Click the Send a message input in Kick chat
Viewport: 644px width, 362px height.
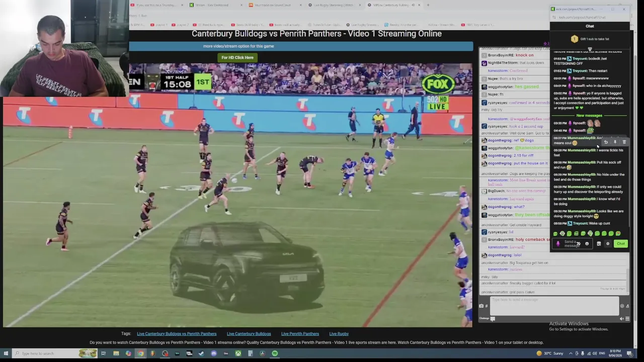pos(572,244)
